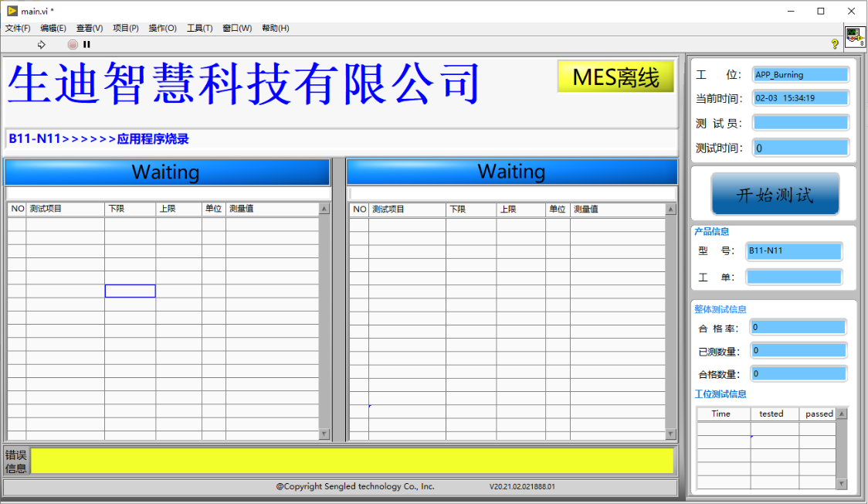Click the passed column header
Screen dimensions: 868x504
818,414
